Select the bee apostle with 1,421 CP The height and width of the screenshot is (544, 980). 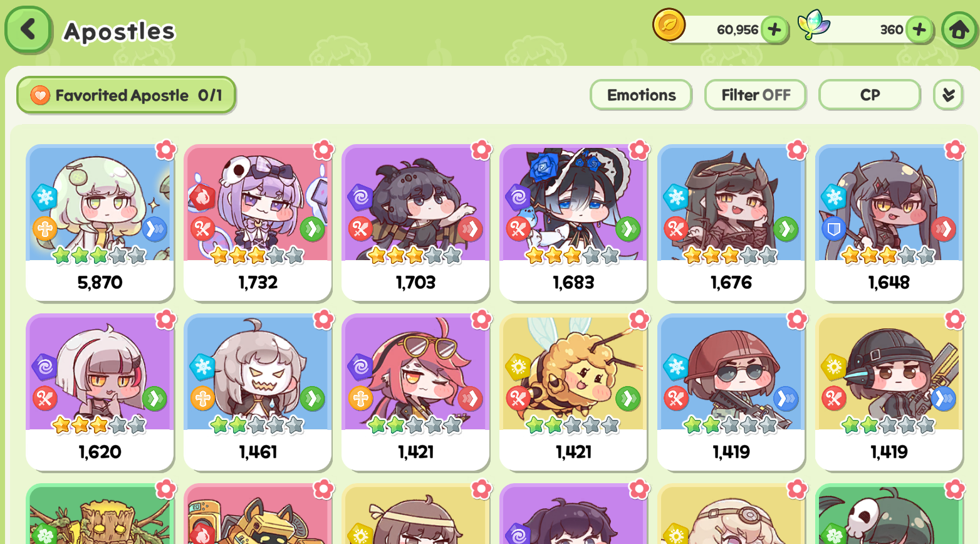(x=573, y=392)
